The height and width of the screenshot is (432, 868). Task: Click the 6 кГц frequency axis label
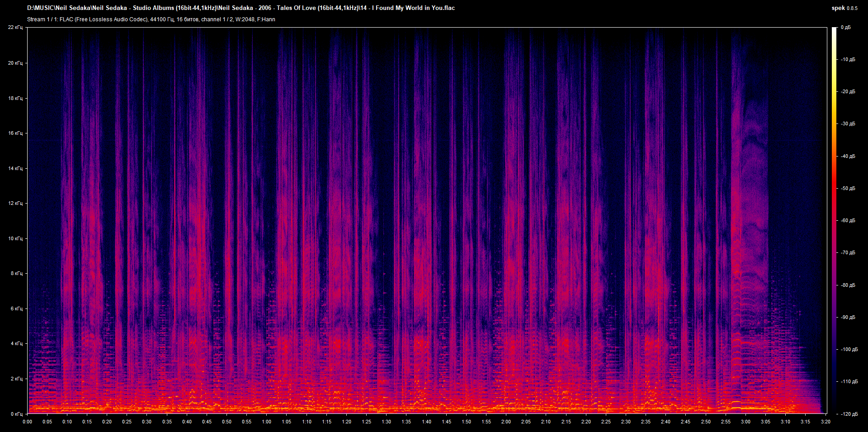click(x=17, y=309)
